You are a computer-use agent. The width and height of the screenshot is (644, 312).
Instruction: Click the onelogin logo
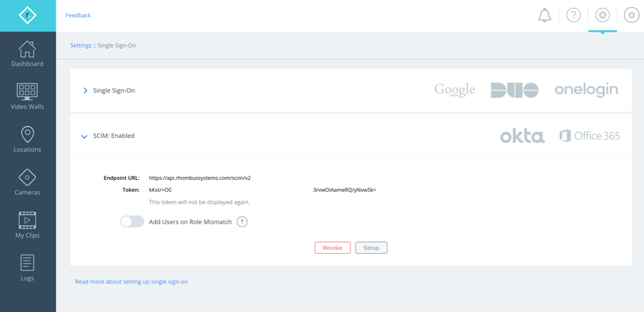[x=586, y=90]
